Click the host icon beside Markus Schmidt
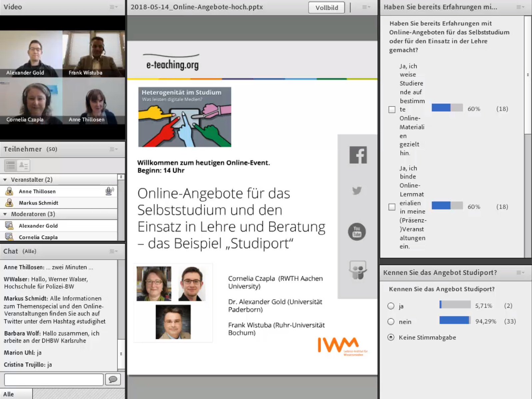The height and width of the screenshot is (399, 532). 9,203
